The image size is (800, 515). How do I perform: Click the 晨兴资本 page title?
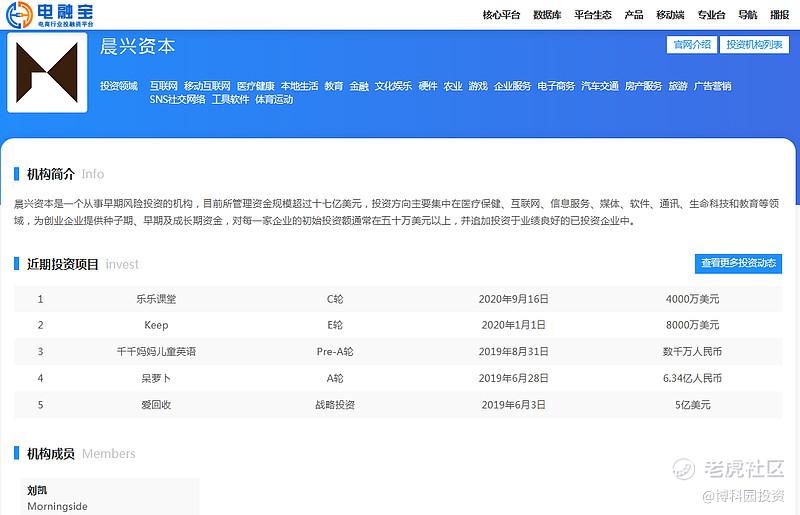pyautogui.click(x=137, y=46)
